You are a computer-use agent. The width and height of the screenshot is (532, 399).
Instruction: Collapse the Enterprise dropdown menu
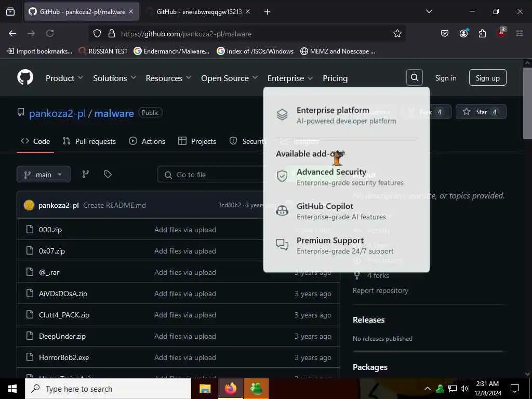[290, 78]
